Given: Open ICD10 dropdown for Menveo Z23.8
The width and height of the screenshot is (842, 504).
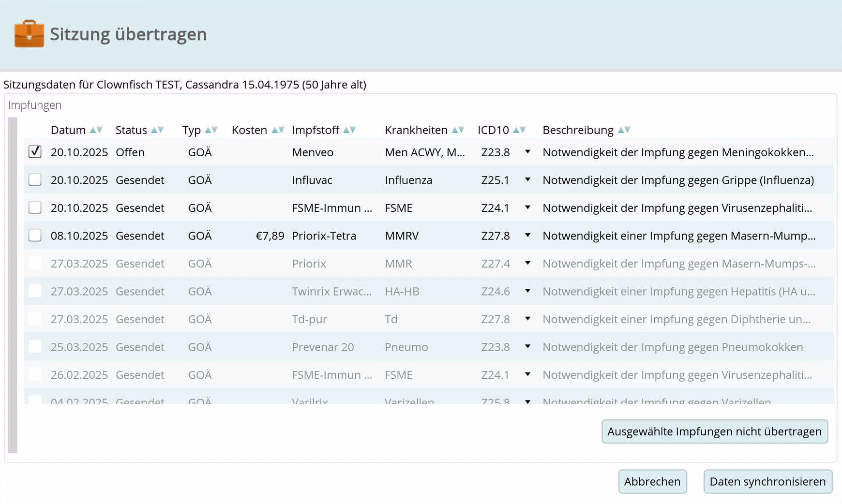Looking at the screenshot, I should [527, 152].
